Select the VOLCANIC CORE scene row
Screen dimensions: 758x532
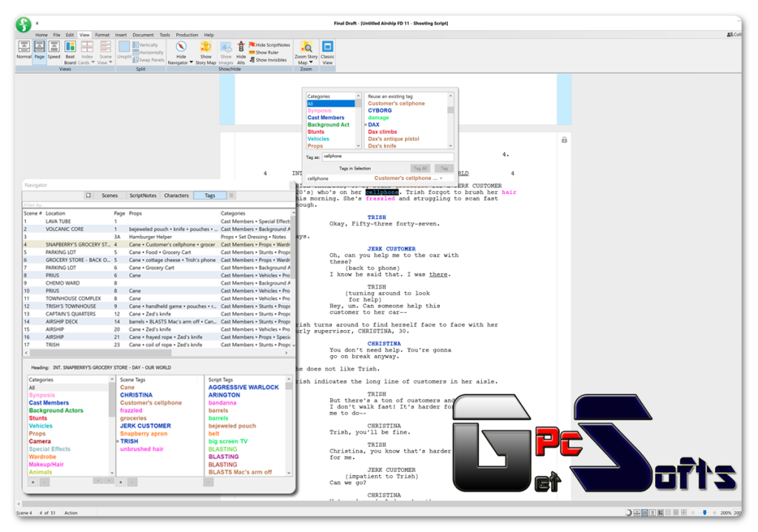point(158,229)
